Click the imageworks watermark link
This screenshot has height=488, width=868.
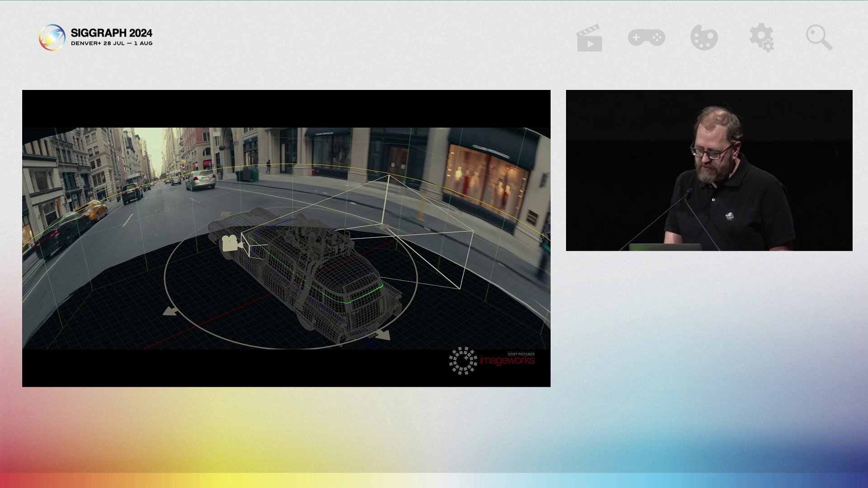[508, 361]
